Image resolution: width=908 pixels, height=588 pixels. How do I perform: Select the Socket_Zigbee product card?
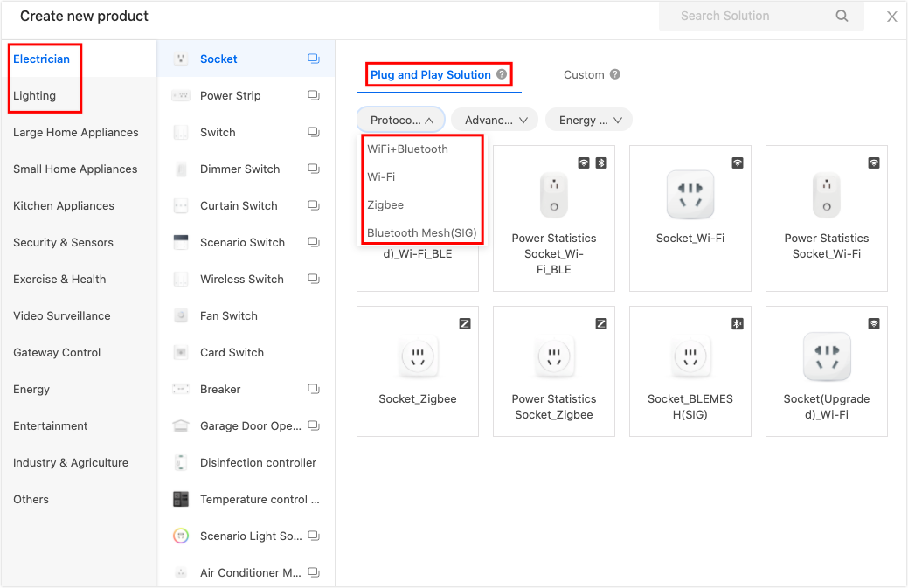418,370
